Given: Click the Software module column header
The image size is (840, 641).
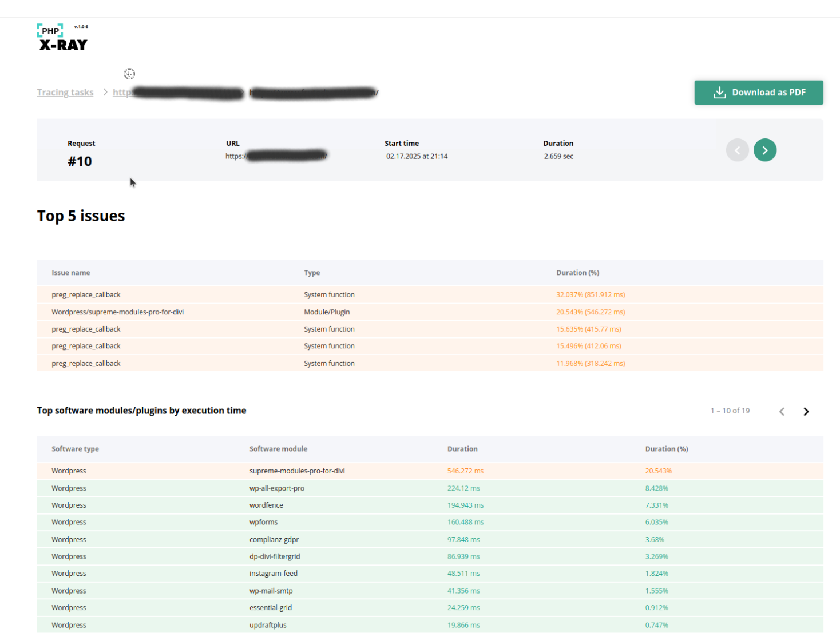Looking at the screenshot, I should coord(278,449).
